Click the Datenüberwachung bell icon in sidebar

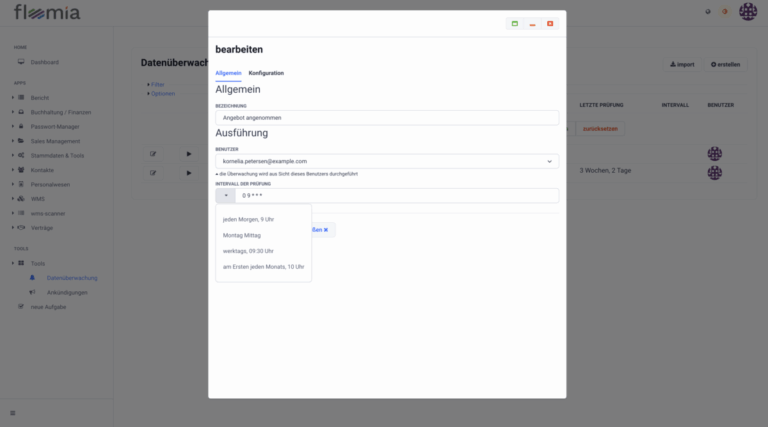pyautogui.click(x=32, y=277)
